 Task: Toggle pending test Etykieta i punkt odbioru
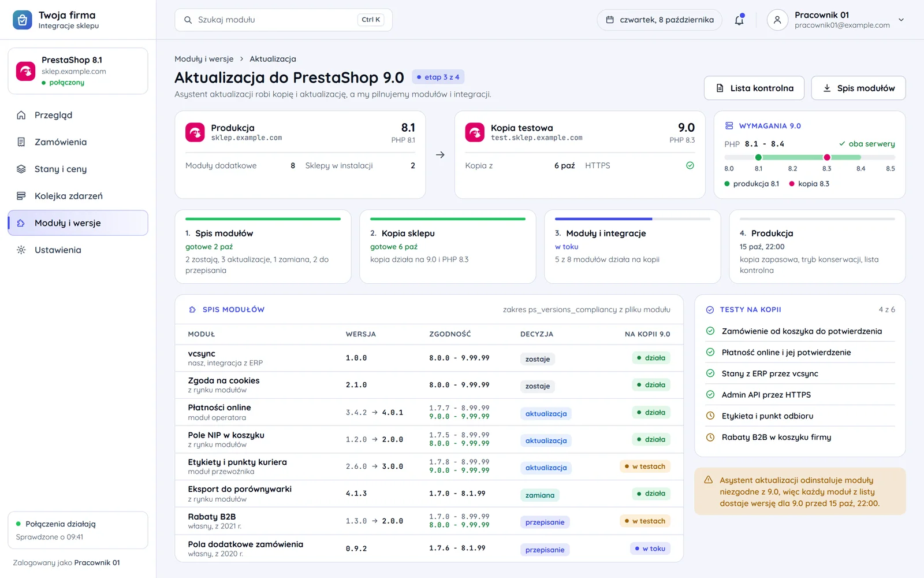click(710, 416)
